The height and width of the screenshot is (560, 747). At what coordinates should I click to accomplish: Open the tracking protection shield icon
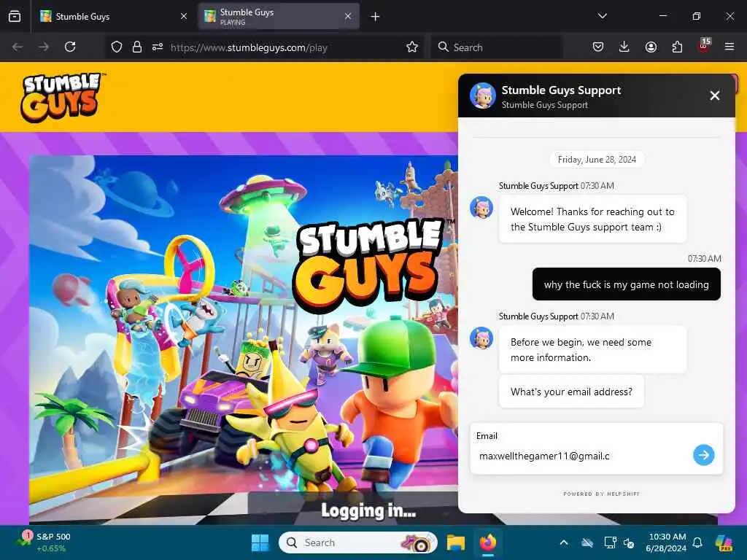[x=117, y=47]
